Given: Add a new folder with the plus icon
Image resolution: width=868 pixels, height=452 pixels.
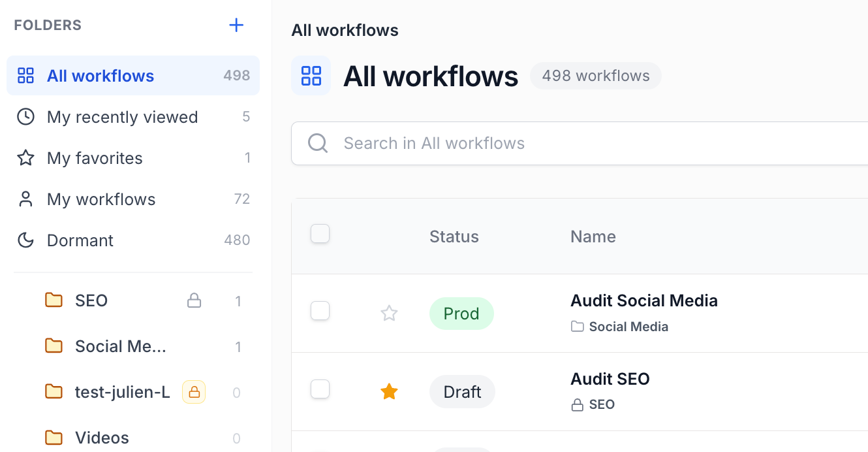Looking at the screenshot, I should point(236,25).
